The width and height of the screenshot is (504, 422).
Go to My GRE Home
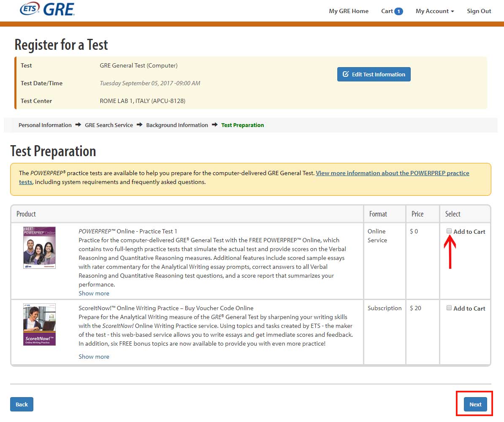(348, 11)
